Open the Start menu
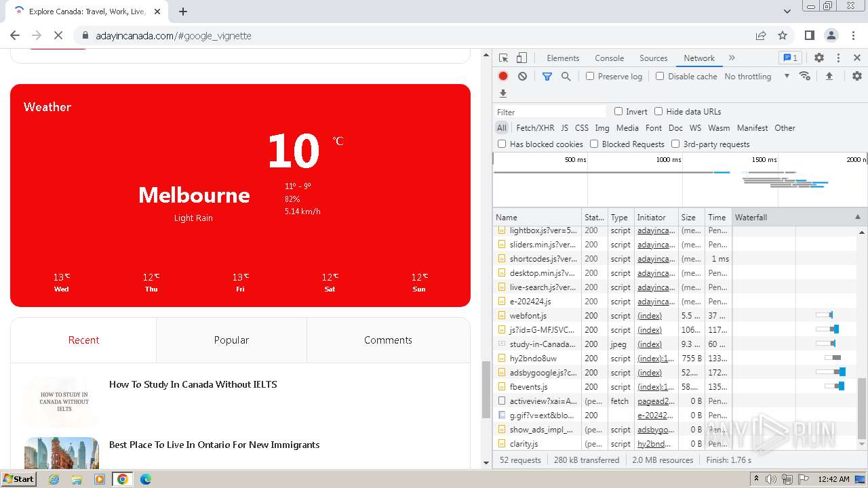Screen dimensions: 868x488 click(x=18, y=479)
